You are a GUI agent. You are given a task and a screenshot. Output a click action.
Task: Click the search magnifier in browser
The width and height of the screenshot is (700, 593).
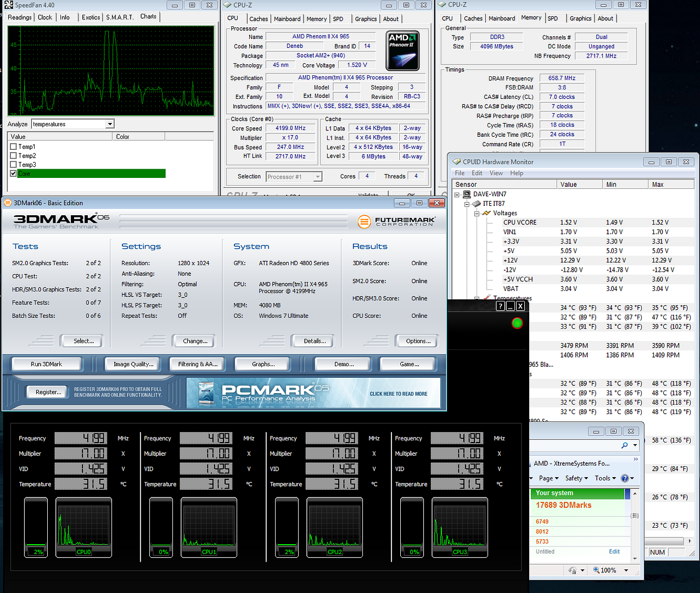(625, 445)
